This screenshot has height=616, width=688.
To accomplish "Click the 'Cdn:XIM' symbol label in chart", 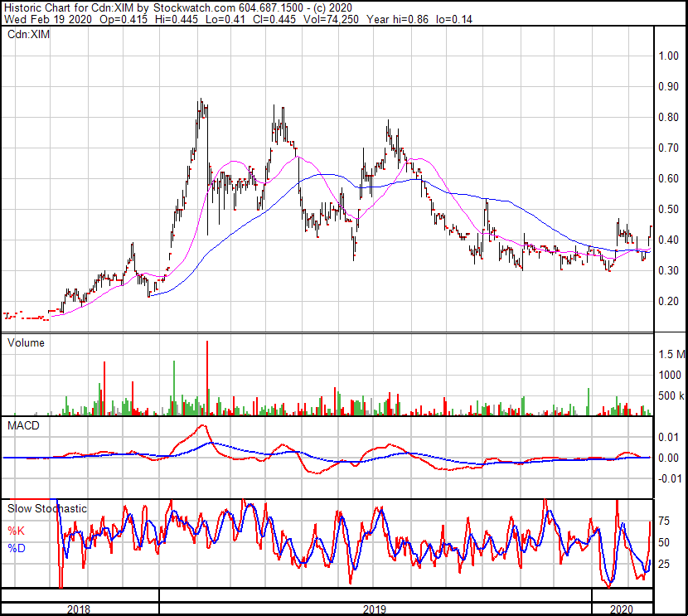I will click(28, 34).
